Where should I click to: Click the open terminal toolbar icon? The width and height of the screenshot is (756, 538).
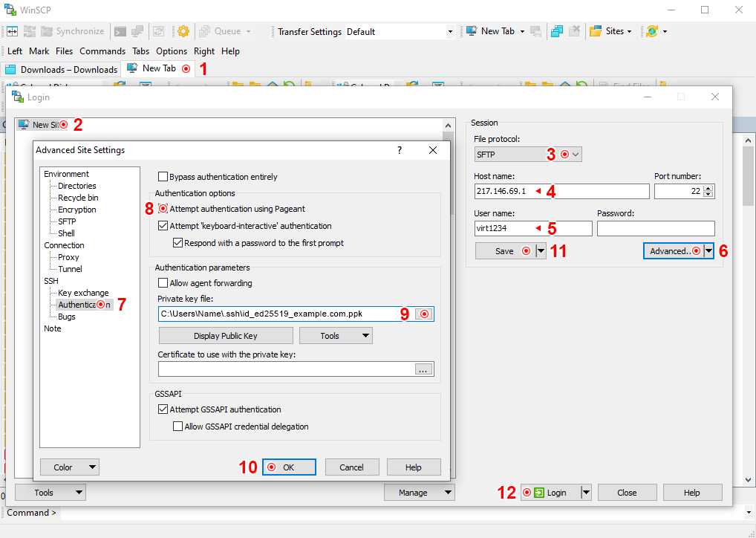[x=119, y=32]
